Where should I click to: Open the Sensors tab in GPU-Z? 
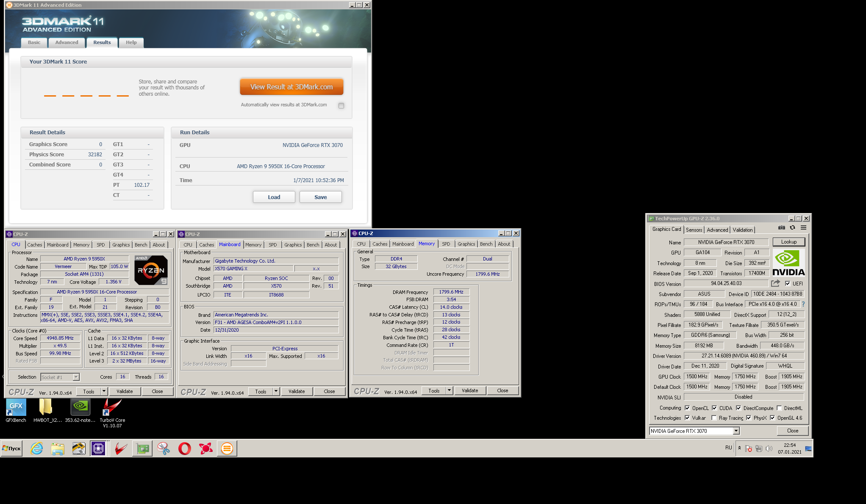[694, 230]
